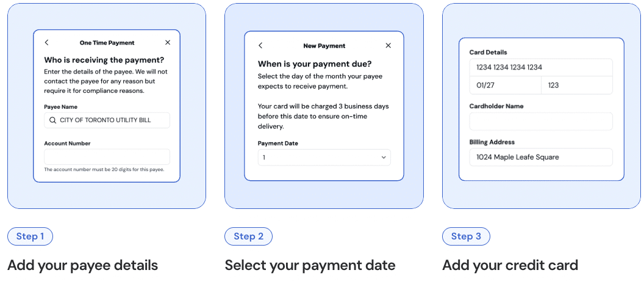Screen dimensions: 644x281
Task: Click the card expiry date field
Action: click(505, 86)
